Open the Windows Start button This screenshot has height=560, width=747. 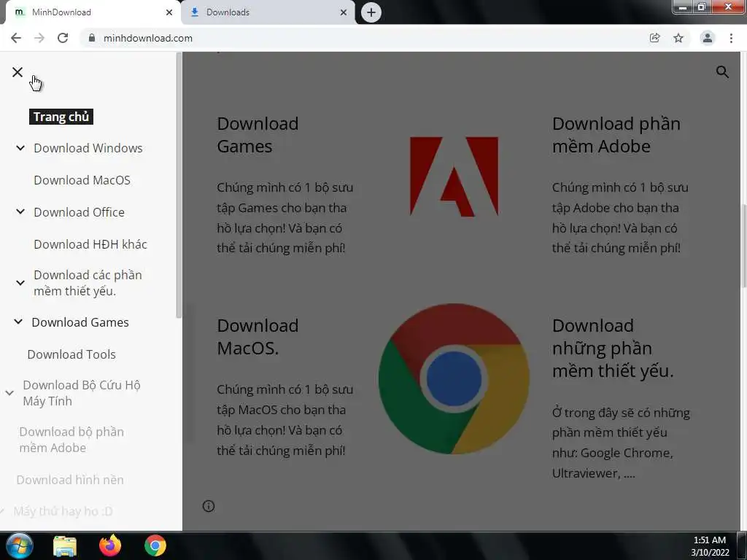click(20, 545)
